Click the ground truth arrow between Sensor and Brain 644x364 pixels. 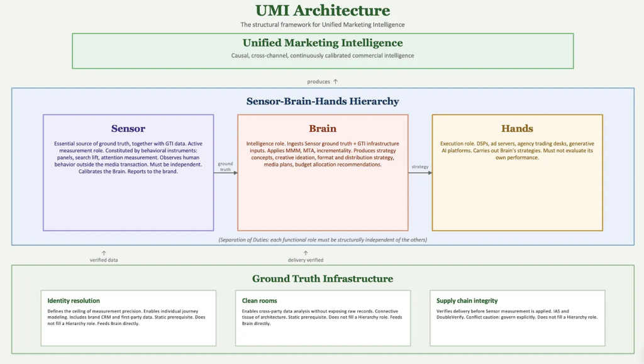coord(226,173)
